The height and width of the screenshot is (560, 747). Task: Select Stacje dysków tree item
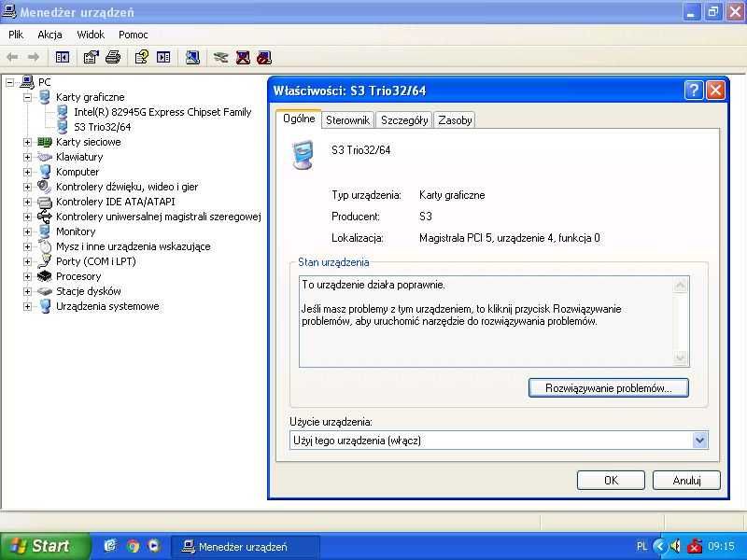point(88,291)
